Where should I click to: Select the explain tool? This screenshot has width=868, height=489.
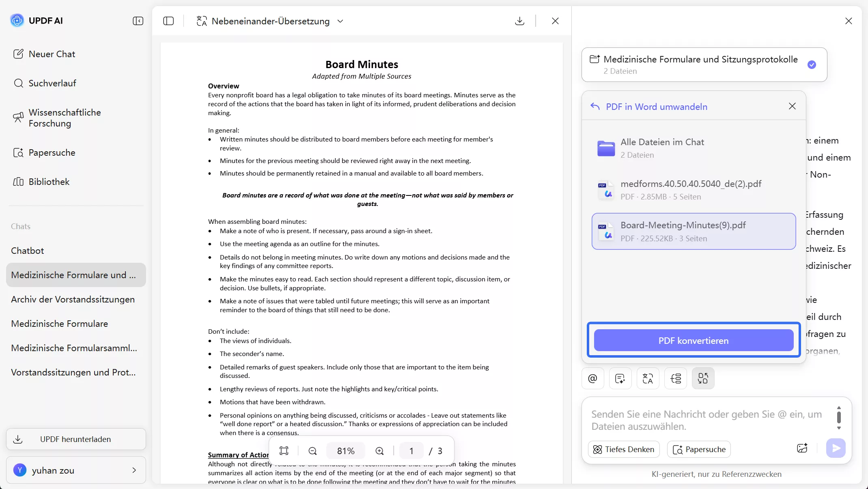coord(675,378)
